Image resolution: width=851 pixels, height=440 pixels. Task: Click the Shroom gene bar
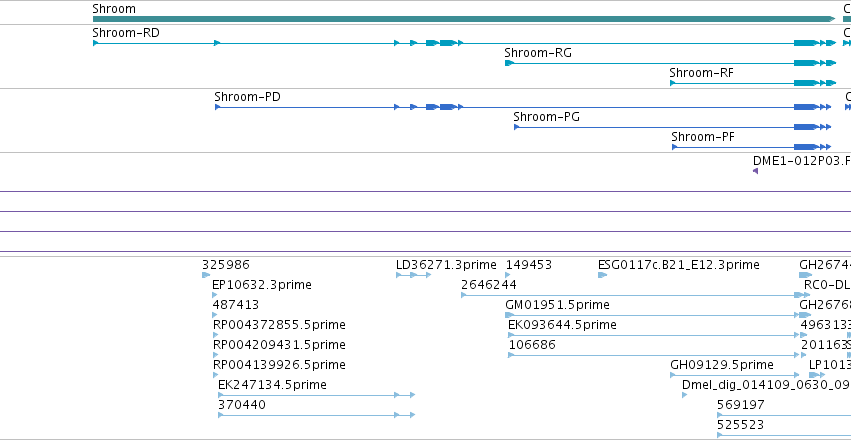pyautogui.click(x=464, y=19)
